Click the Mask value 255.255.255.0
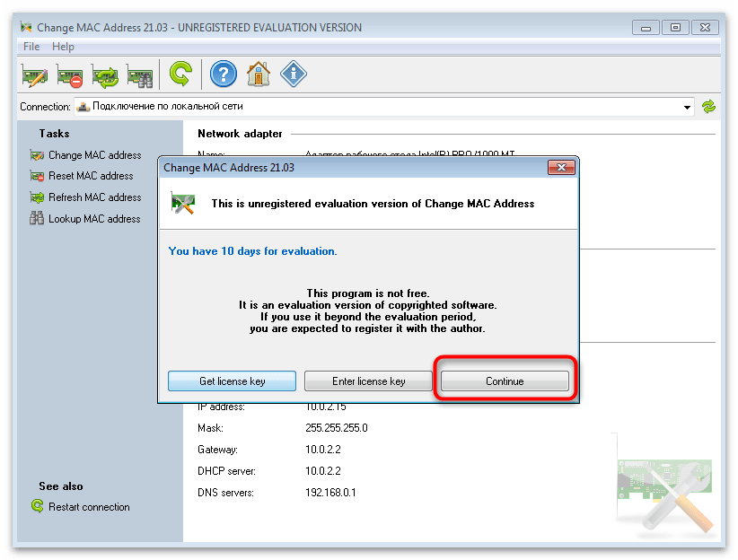 [x=337, y=428]
